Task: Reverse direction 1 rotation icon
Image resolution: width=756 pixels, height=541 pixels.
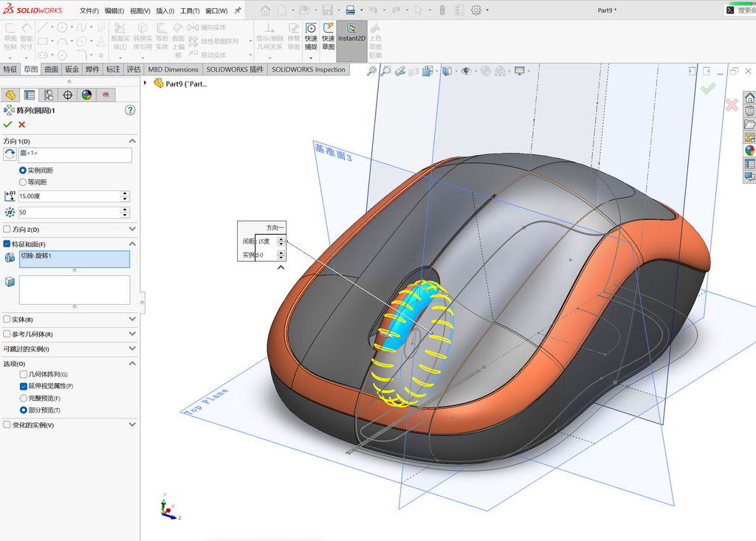Action: (x=10, y=154)
